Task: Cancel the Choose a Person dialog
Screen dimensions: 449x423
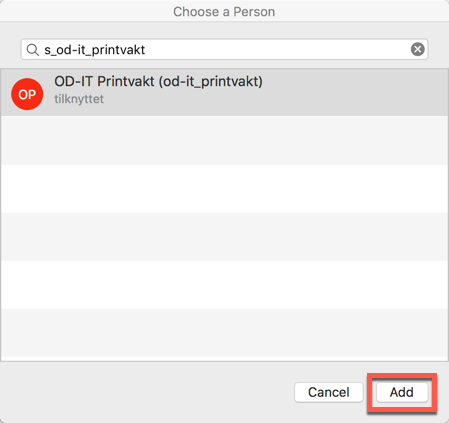Action: pyautogui.click(x=329, y=392)
